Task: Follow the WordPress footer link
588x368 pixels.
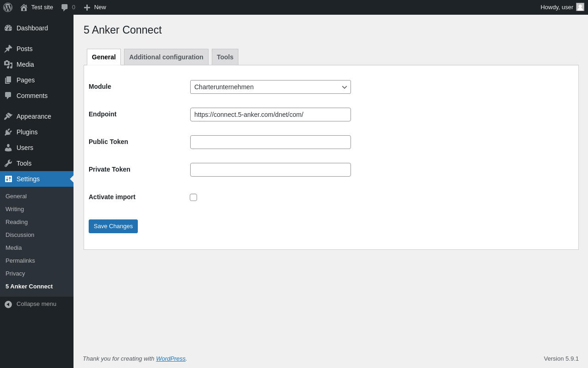Action: (x=171, y=359)
